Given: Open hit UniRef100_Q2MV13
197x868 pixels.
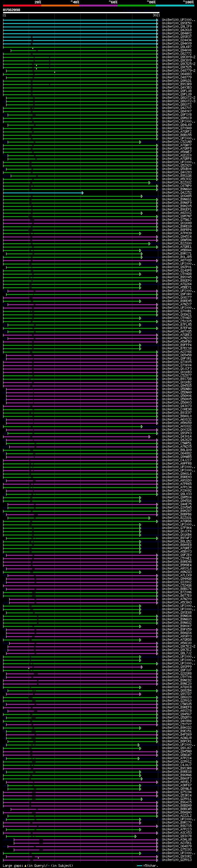Looking at the screenshot, I should pyautogui.click(x=177, y=860).
